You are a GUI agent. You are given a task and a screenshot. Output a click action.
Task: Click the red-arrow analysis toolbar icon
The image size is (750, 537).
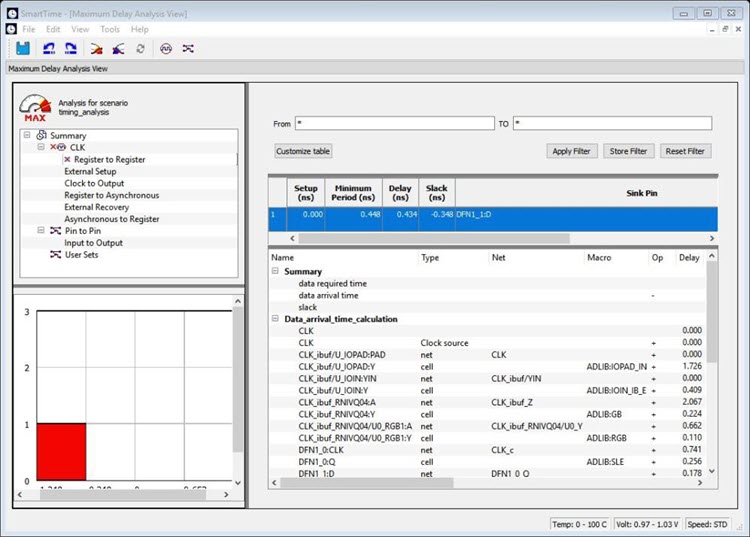click(97, 48)
